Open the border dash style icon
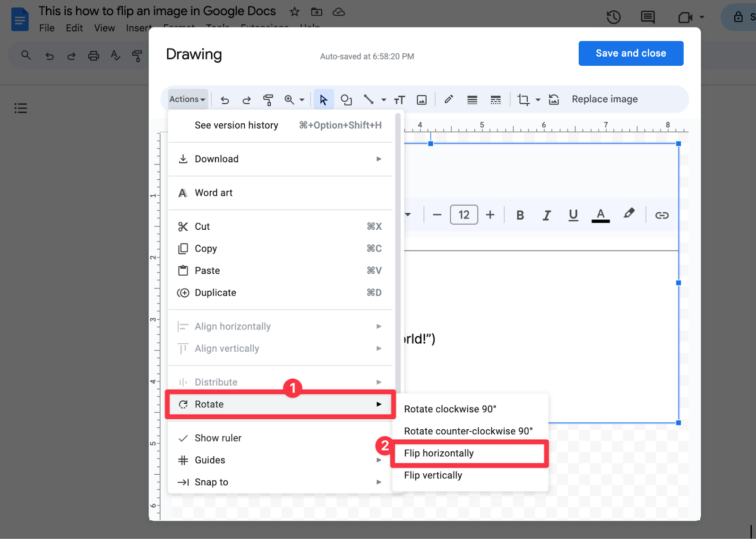This screenshot has width=756, height=539. coord(496,100)
